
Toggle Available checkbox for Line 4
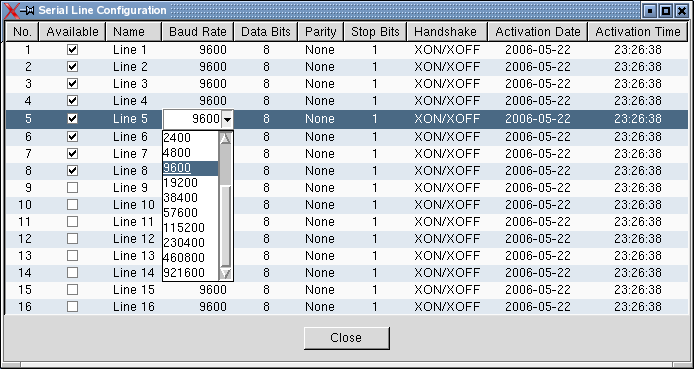point(72,100)
